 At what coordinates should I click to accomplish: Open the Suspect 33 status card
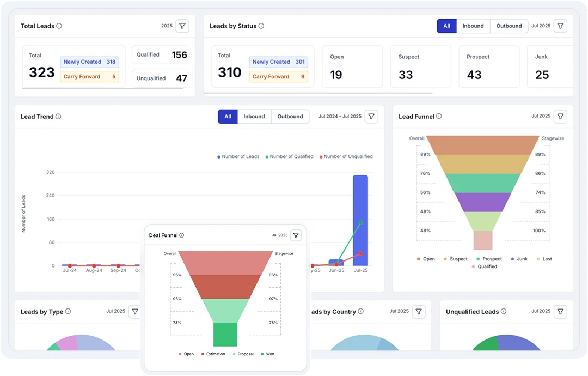pyautogui.click(x=420, y=66)
